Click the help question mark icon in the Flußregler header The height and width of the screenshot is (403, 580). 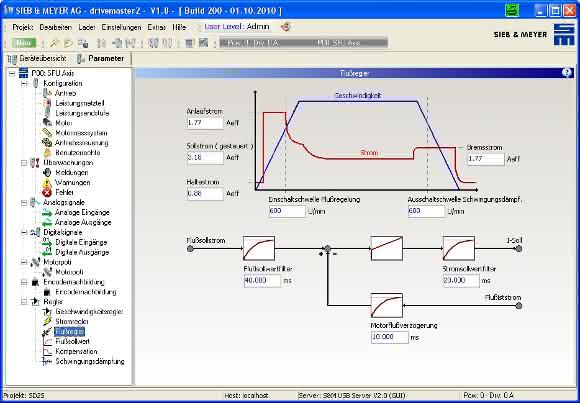point(567,73)
